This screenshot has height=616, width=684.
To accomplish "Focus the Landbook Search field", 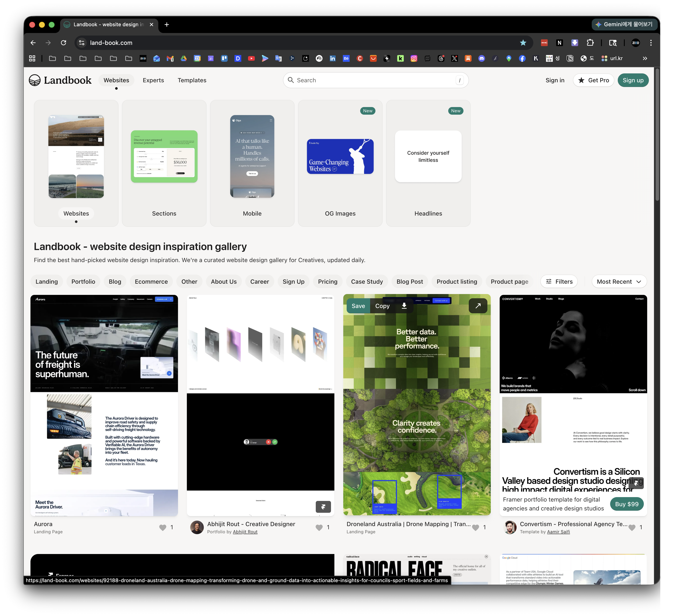I will point(376,80).
